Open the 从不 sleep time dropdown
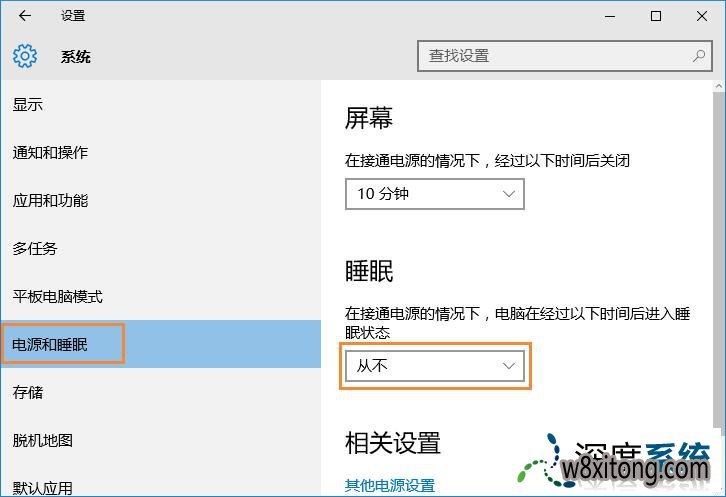The image size is (726, 497). 435,367
